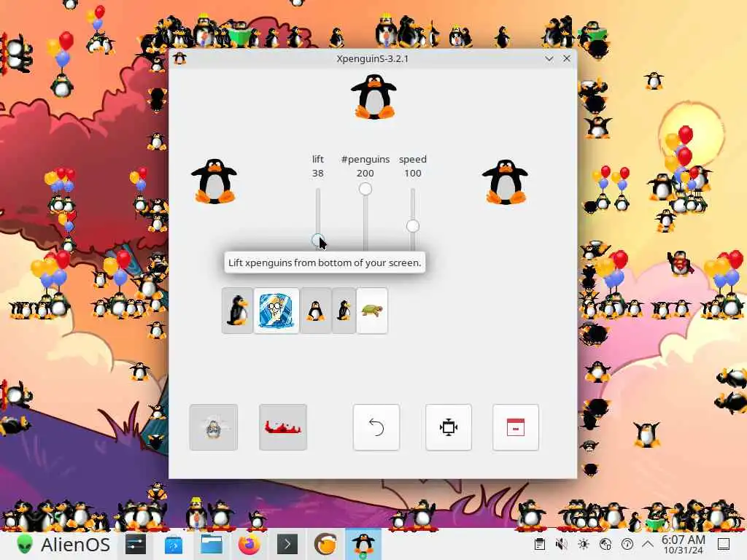Open system settings from the taskbar sliders icon
The image size is (747, 560).
135,544
